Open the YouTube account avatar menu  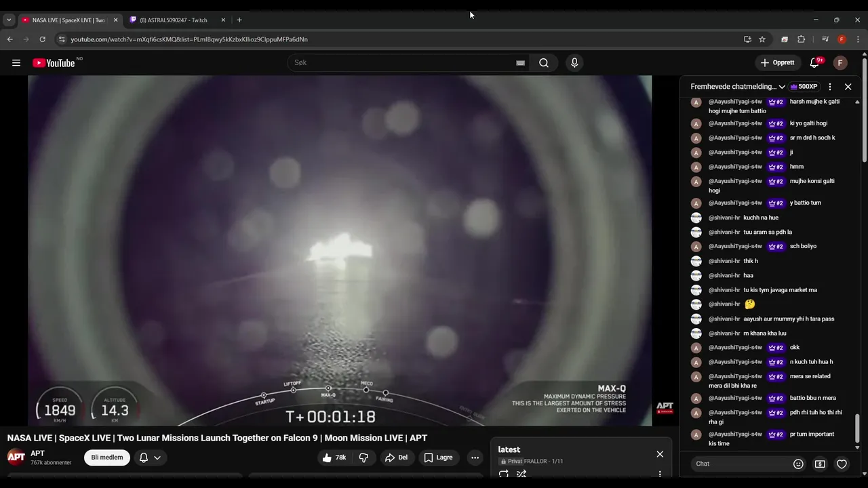point(840,63)
